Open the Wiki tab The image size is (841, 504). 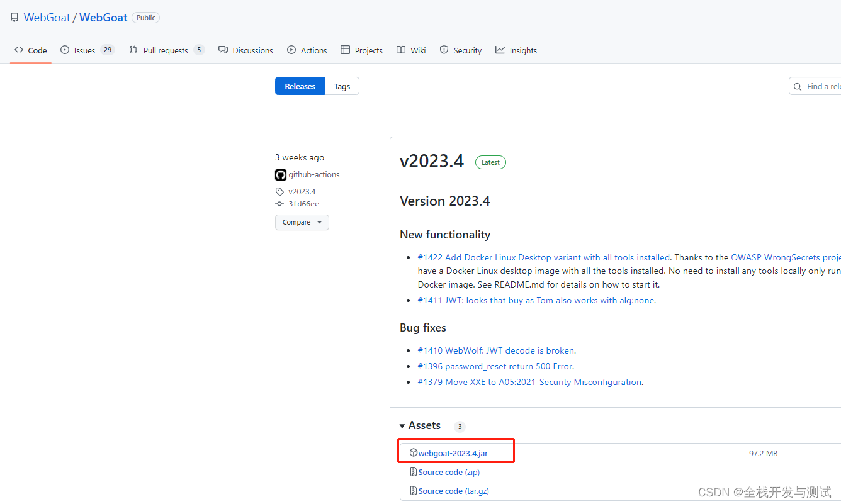[x=411, y=50]
